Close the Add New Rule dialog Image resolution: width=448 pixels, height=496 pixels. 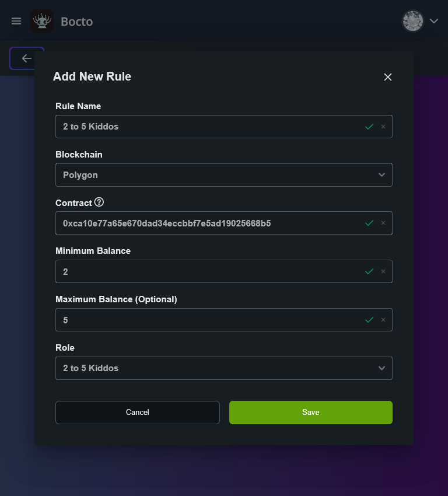tap(388, 77)
